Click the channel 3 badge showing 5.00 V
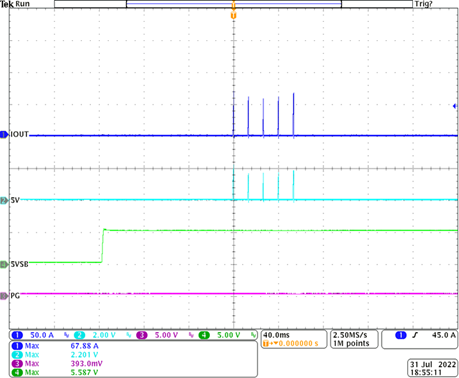The width and height of the screenshot is (459, 378). pos(157,335)
